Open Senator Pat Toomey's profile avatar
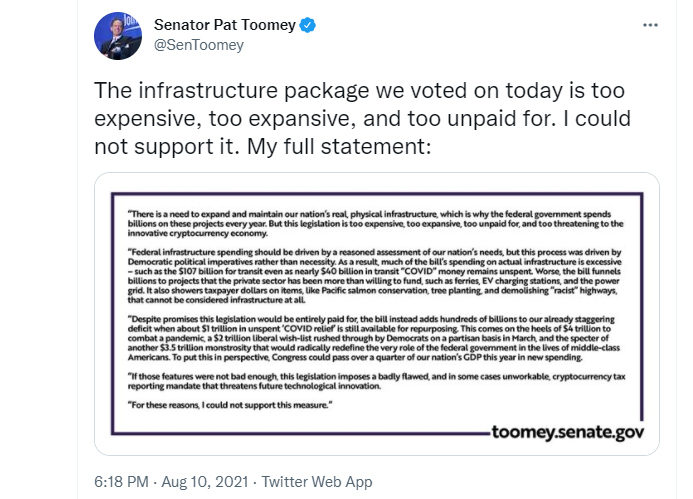The image size is (693, 499). [118, 36]
